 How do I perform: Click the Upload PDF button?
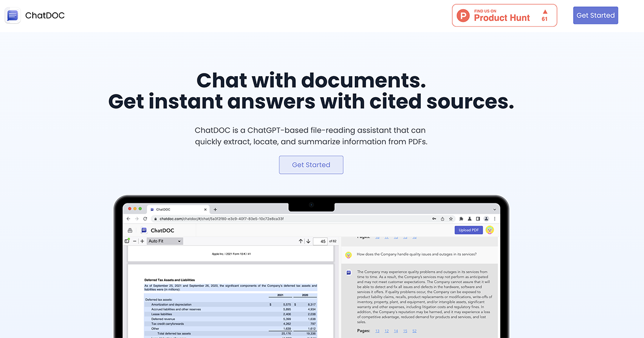coord(468,230)
